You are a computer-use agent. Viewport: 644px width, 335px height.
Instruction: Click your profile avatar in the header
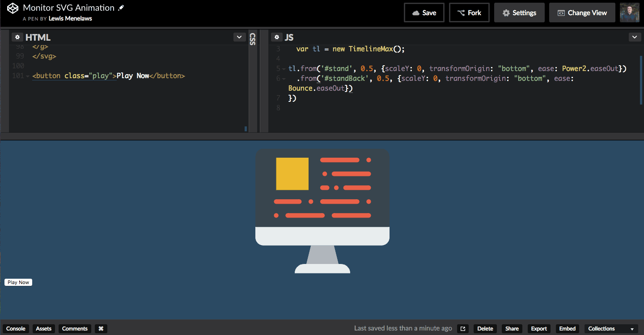[x=631, y=12]
